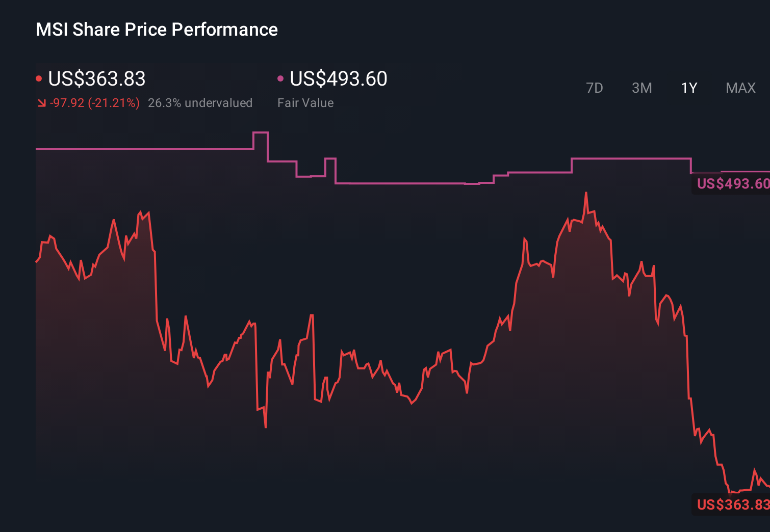
Task: Click the US$363.83 headline price
Action: (x=97, y=79)
